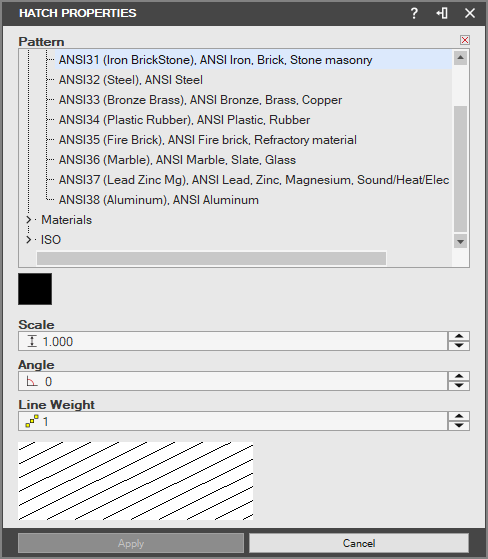Screen dimensions: 488x559
Task: Click the line weight nodes icon
Action: 32,421
